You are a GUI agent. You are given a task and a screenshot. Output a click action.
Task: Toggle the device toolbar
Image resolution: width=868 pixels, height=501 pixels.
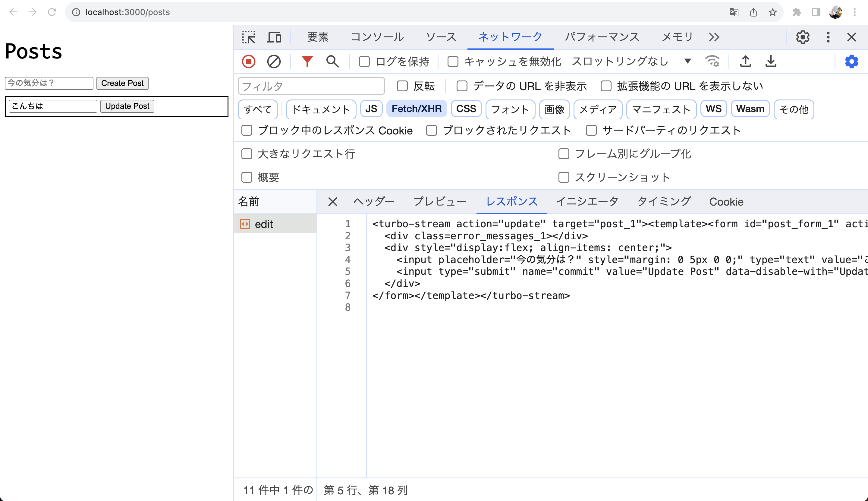tap(273, 37)
